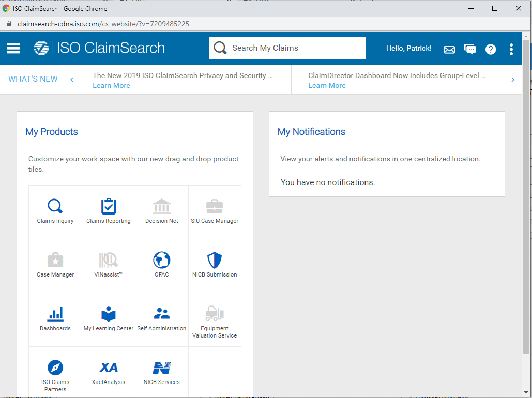Click the scrollbar up arrow
Viewport: 532px width, 398px height.
pyautogui.click(x=526, y=36)
